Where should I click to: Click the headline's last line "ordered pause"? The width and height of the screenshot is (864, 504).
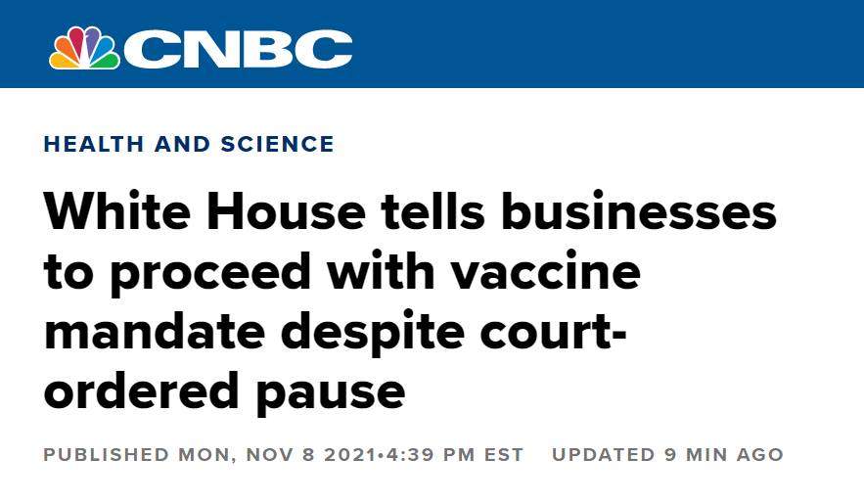point(224,389)
